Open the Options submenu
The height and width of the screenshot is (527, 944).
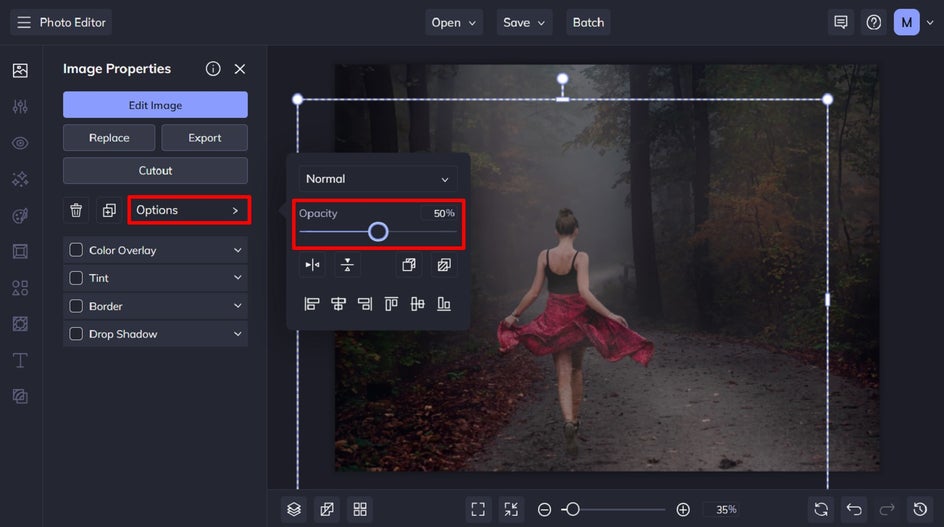189,210
